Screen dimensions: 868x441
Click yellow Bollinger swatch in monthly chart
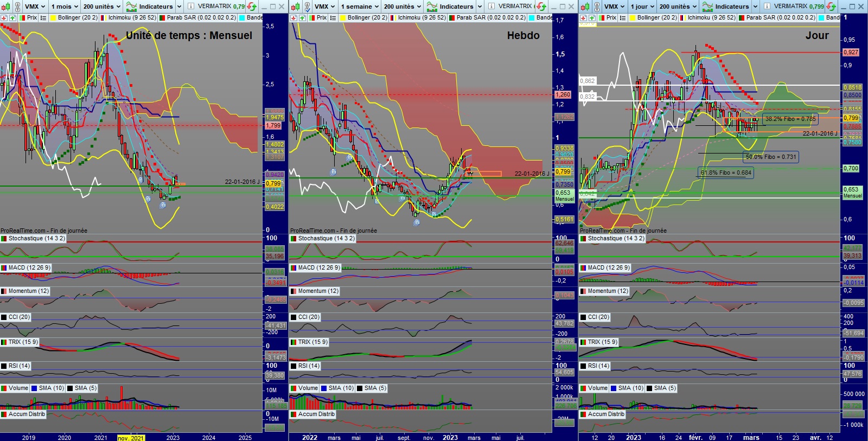click(x=53, y=17)
